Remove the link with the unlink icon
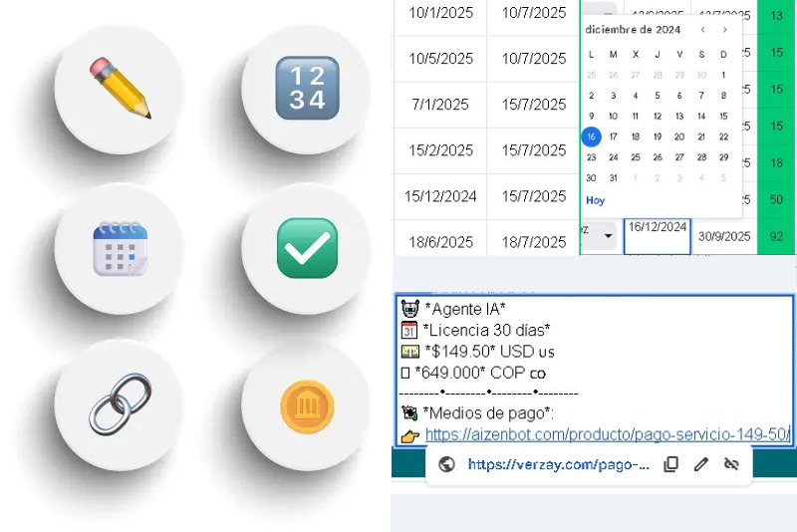797x532 pixels. coord(731,464)
